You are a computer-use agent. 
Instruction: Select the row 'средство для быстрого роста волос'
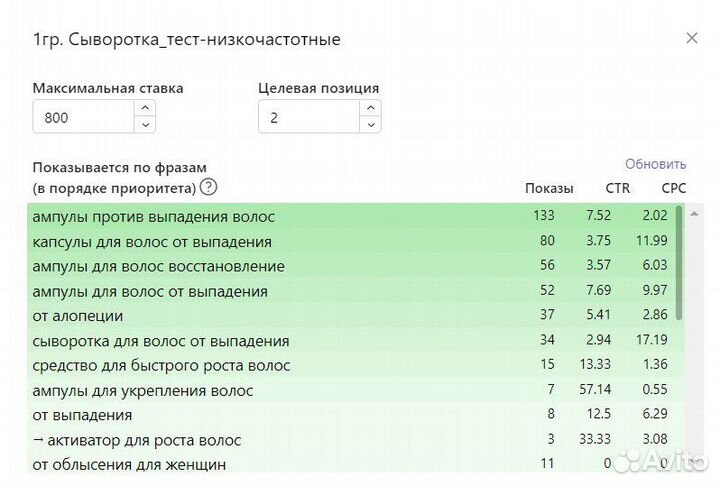point(162,366)
